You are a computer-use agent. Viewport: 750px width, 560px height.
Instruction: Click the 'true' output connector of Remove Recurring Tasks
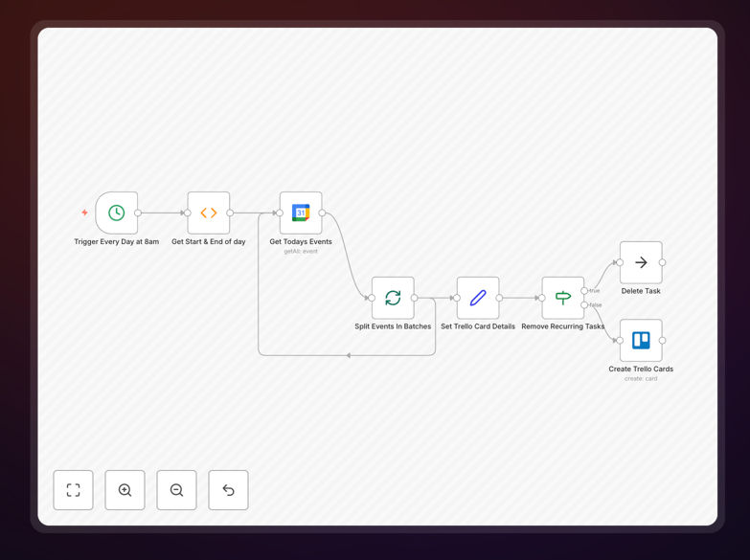tap(584, 291)
